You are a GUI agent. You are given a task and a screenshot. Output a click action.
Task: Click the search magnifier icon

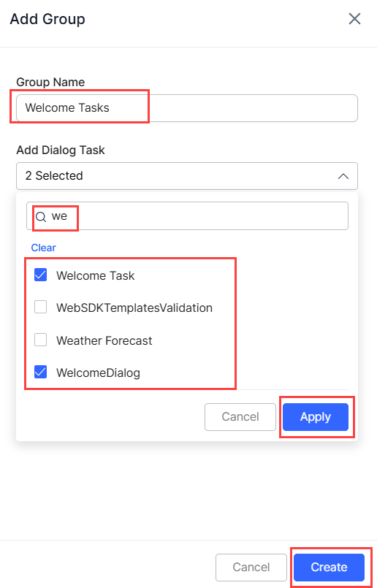click(41, 217)
